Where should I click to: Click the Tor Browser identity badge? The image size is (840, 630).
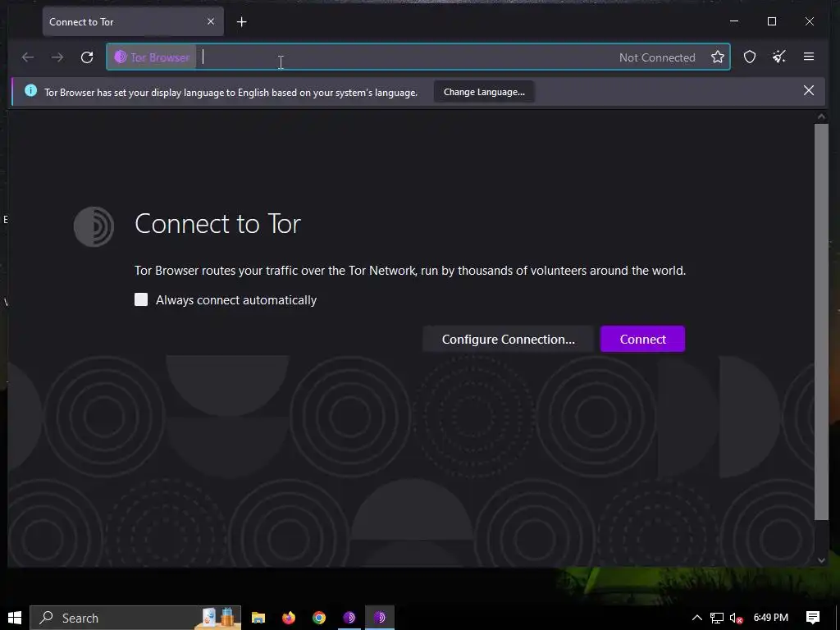[x=152, y=57]
